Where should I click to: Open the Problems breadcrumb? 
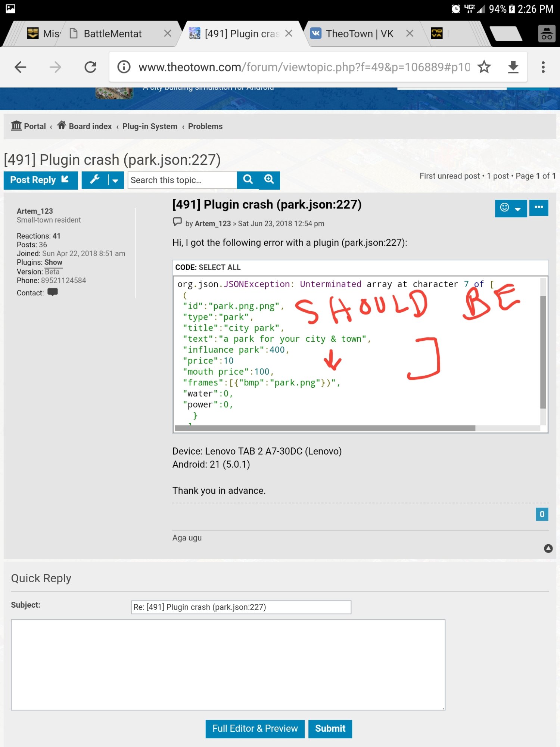coord(205,126)
